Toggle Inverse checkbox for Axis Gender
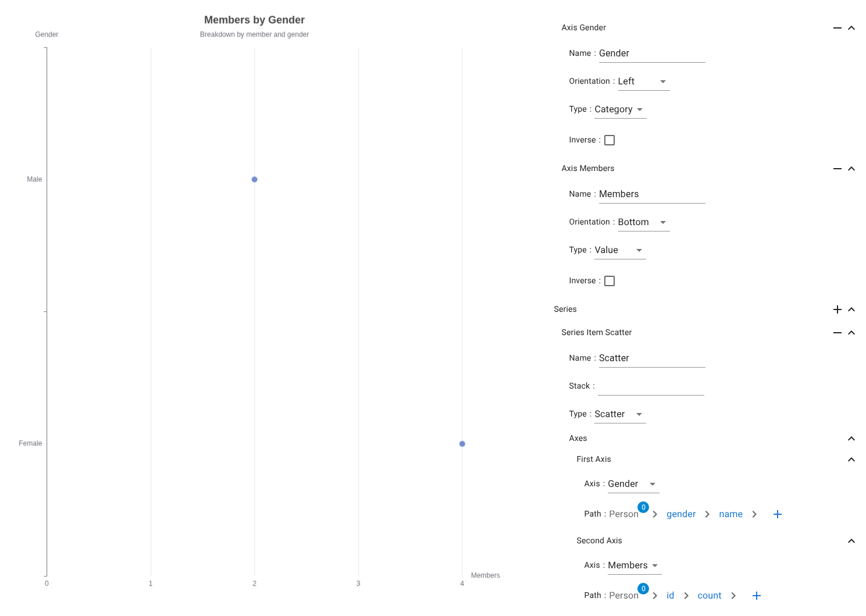Screen dimensions: 866x616 (x=610, y=140)
